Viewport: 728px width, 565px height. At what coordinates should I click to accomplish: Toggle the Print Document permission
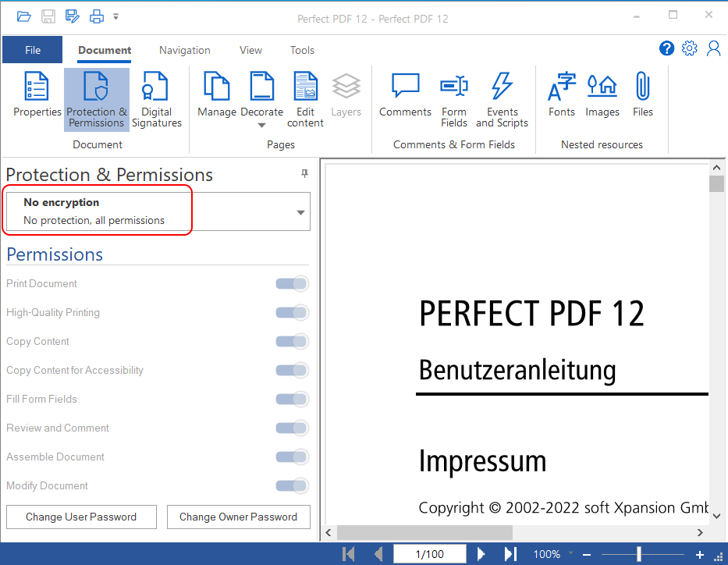(x=292, y=284)
